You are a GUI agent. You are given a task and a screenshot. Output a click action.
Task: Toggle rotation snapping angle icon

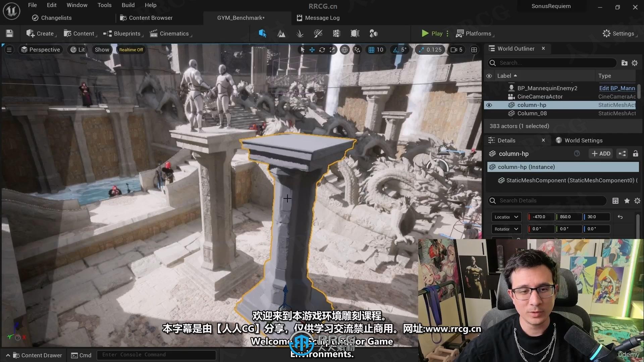point(396,50)
